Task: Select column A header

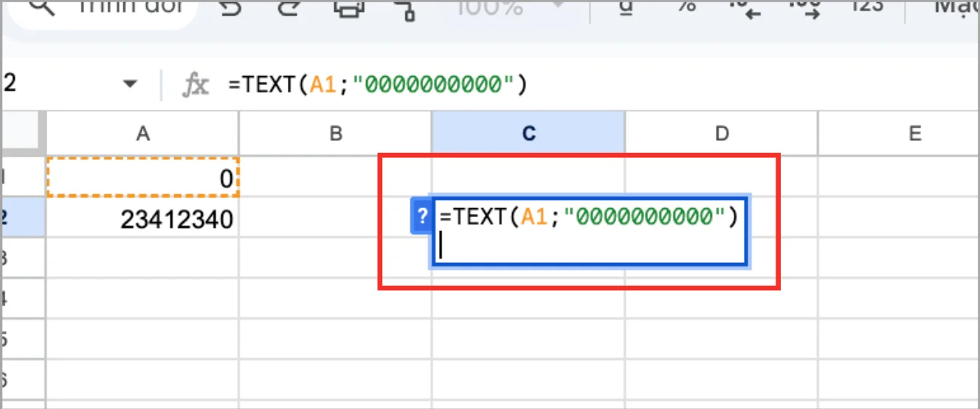Action: click(x=142, y=134)
